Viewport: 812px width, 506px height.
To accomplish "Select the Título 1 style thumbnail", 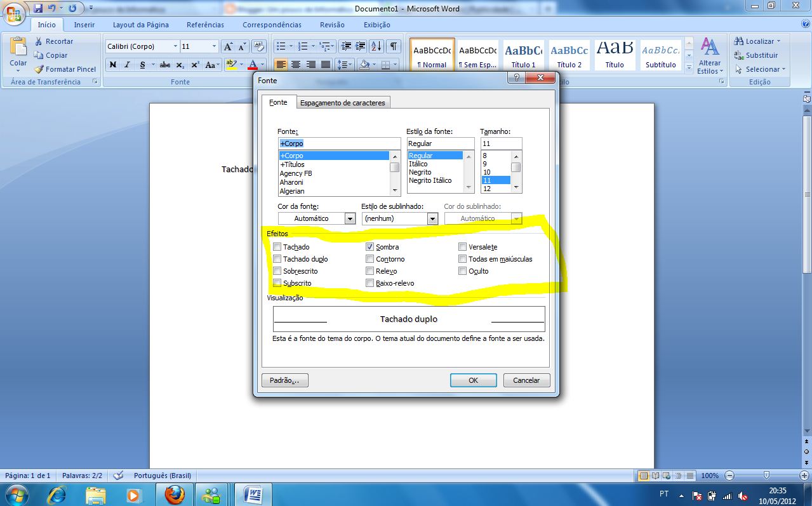I will point(524,55).
